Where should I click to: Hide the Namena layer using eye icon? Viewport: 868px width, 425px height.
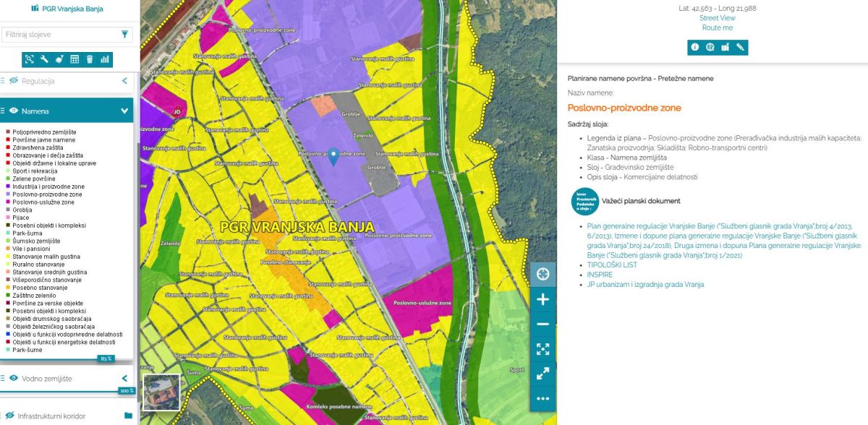pyautogui.click(x=14, y=111)
